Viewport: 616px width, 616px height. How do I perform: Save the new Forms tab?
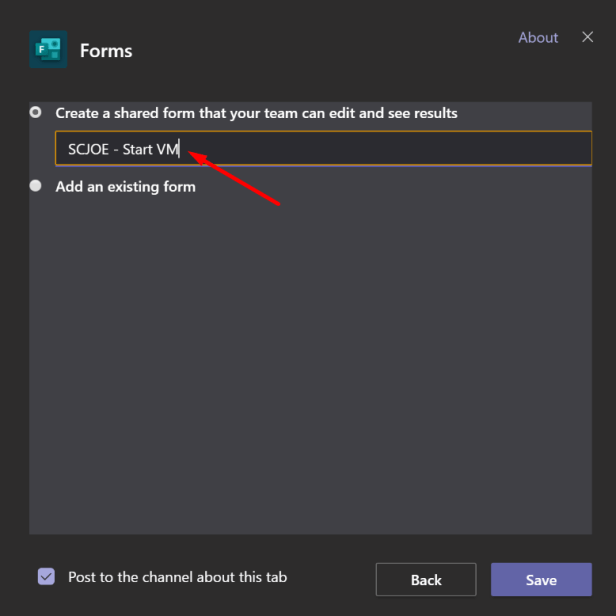click(541, 580)
